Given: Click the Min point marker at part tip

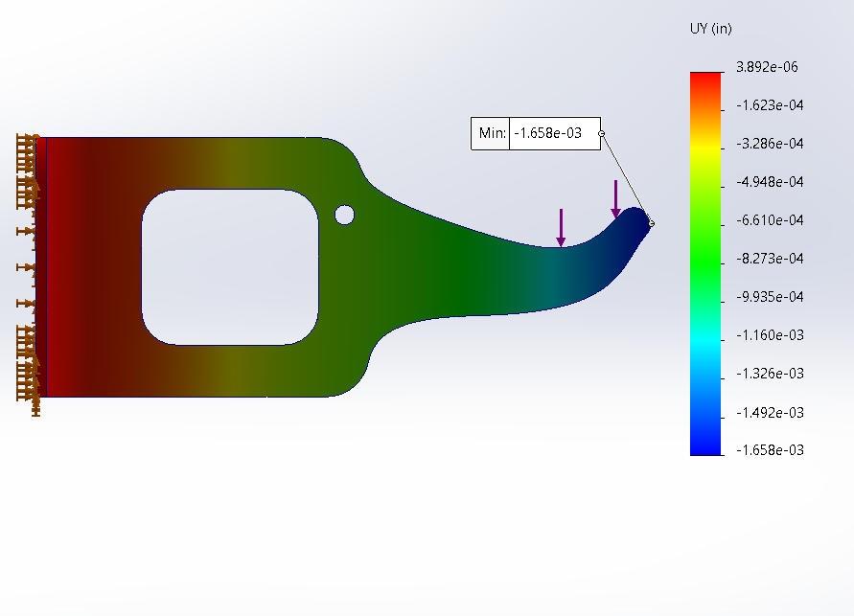Looking at the screenshot, I should 652,223.
